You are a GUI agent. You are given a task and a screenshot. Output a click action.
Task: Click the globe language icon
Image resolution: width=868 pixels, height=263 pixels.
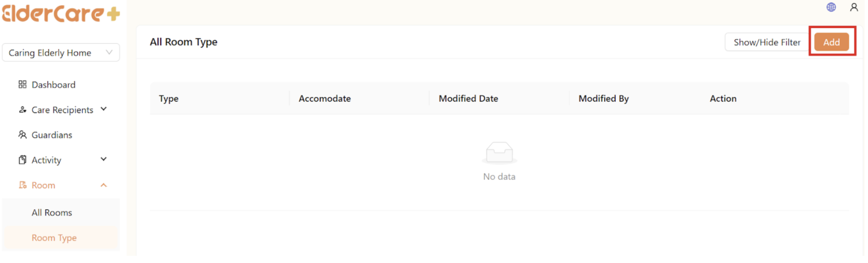coord(831,7)
